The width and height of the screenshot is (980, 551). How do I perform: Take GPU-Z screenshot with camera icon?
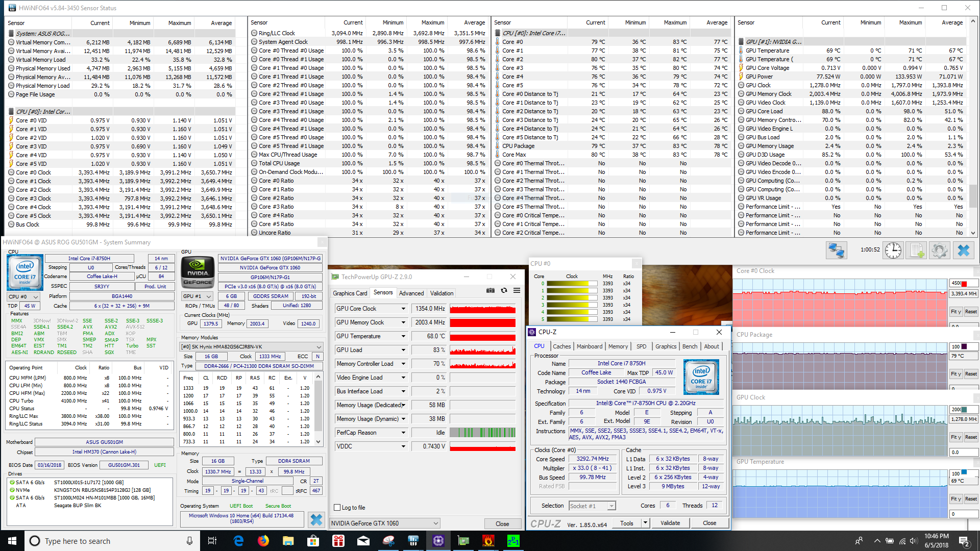(x=491, y=291)
